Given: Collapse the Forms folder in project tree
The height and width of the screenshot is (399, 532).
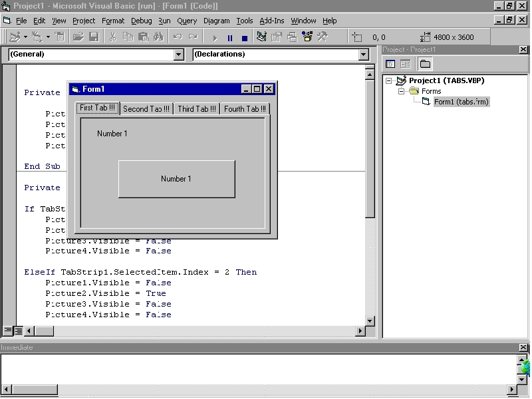Looking at the screenshot, I should [x=402, y=91].
